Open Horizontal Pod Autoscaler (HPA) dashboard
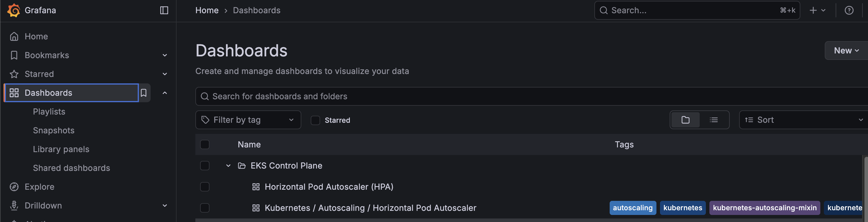The height and width of the screenshot is (222, 868). 329,187
